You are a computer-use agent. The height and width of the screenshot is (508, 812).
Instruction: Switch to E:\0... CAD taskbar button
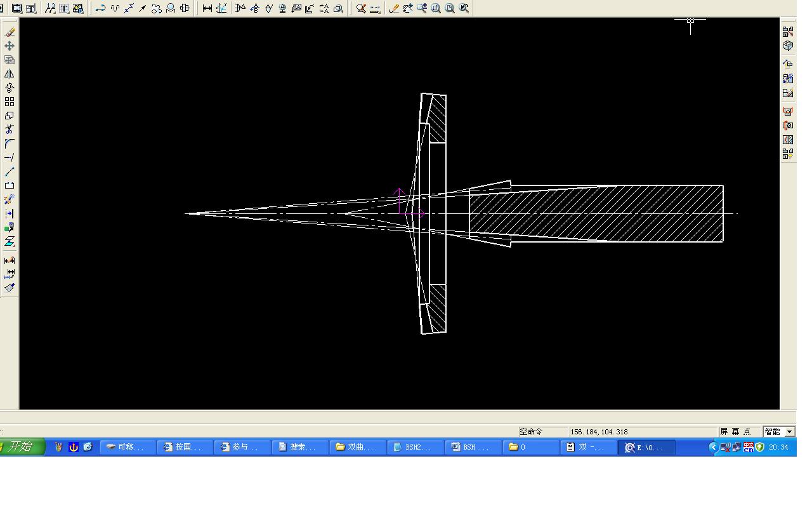[647, 447]
